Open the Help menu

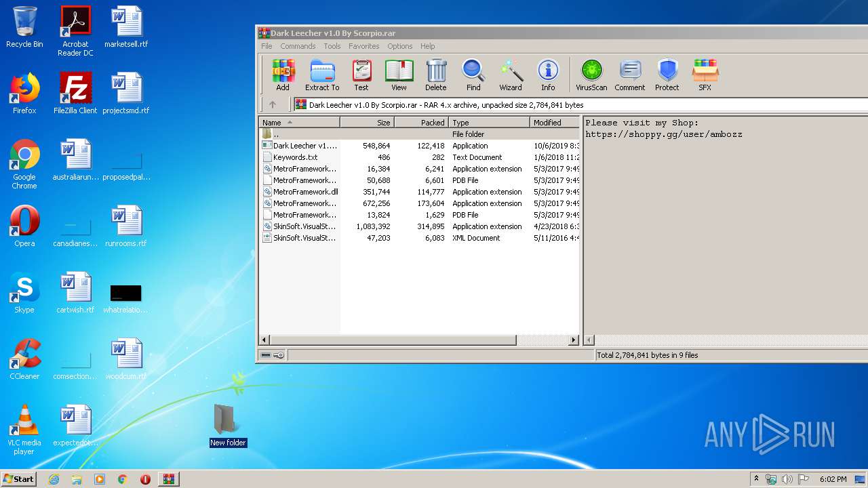pyautogui.click(x=427, y=46)
